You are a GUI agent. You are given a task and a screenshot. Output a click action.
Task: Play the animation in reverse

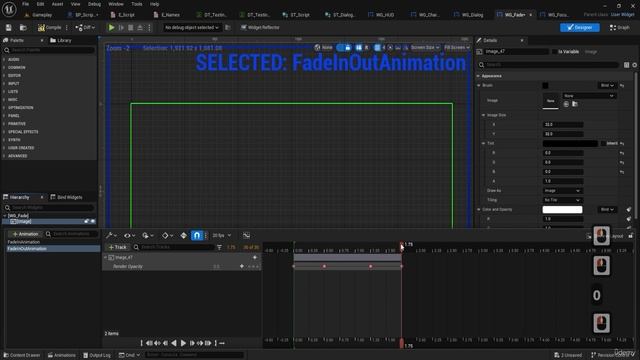[x=174, y=343]
